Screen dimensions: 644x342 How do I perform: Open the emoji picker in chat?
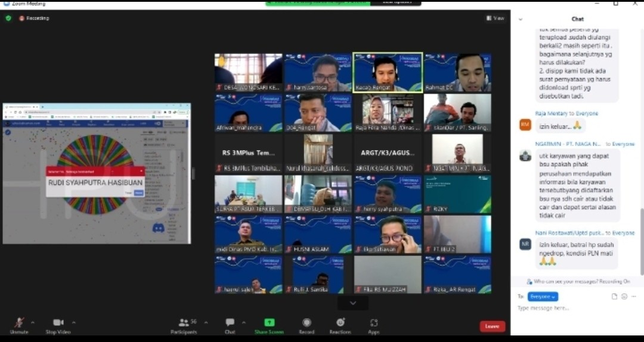tap(624, 296)
